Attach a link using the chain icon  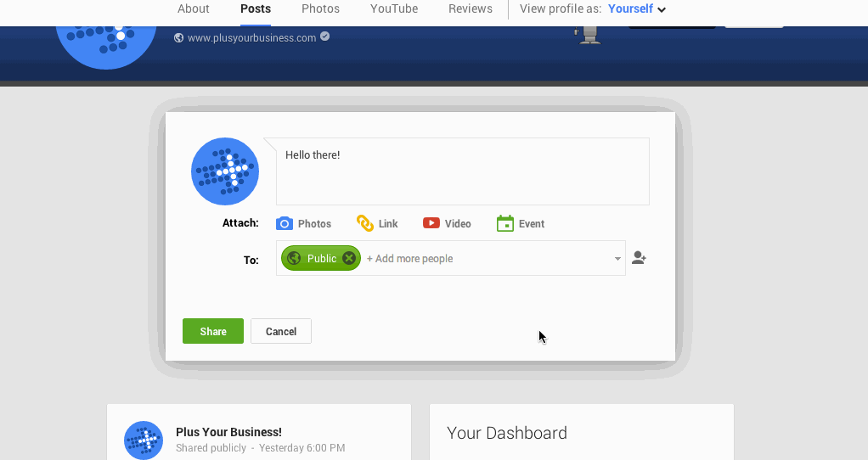coord(365,223)
